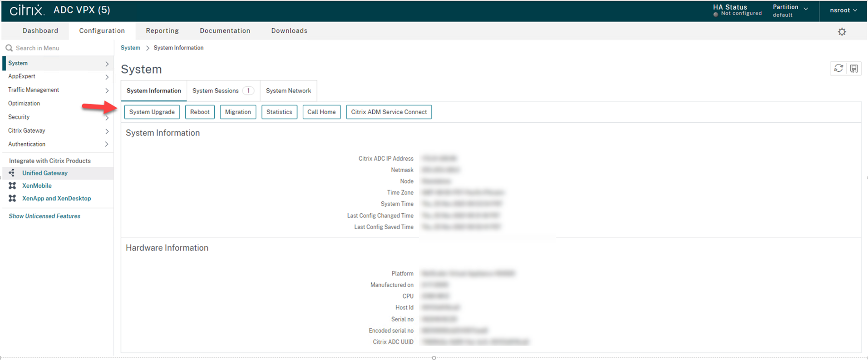Viewport: 868px width, 360px height.
Task: Open the nsroot user menu
Action: pyautogui.click(x=843, y=10)
